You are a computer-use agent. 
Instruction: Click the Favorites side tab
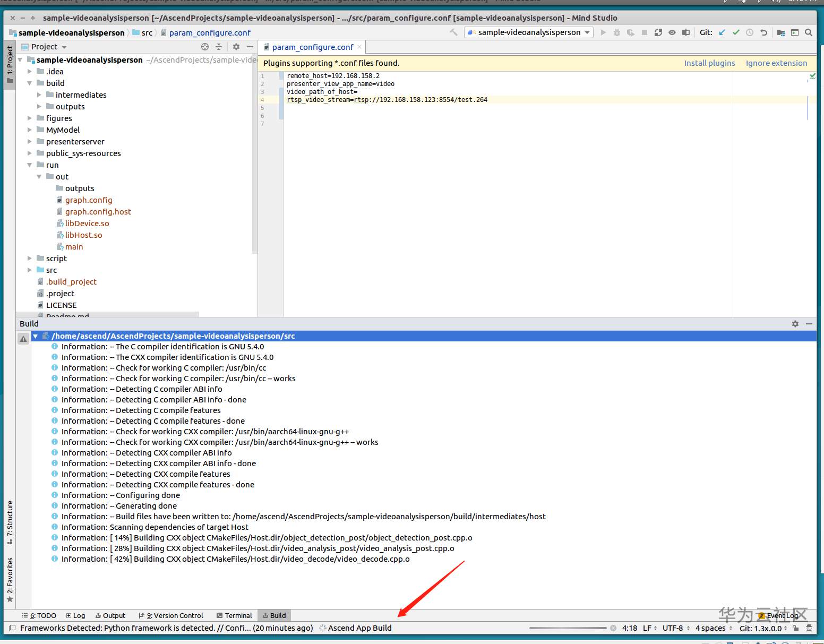pyautogui.click(x=10, y=580)
